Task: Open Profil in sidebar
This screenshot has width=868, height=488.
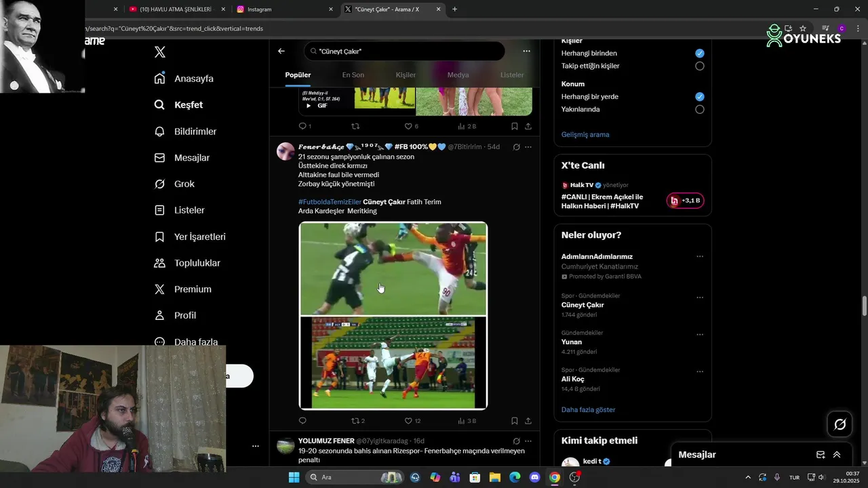Action: tap(175, 315)
